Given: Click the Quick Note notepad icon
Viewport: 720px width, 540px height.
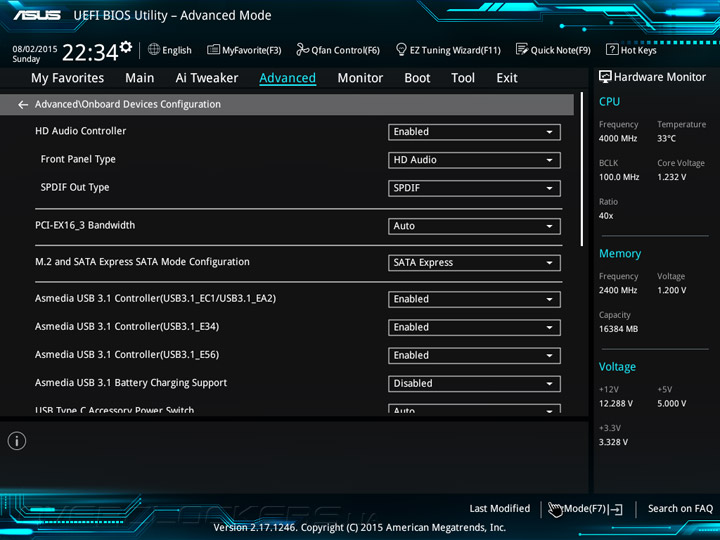Looking at the screenshot, I should pos(522,49).
